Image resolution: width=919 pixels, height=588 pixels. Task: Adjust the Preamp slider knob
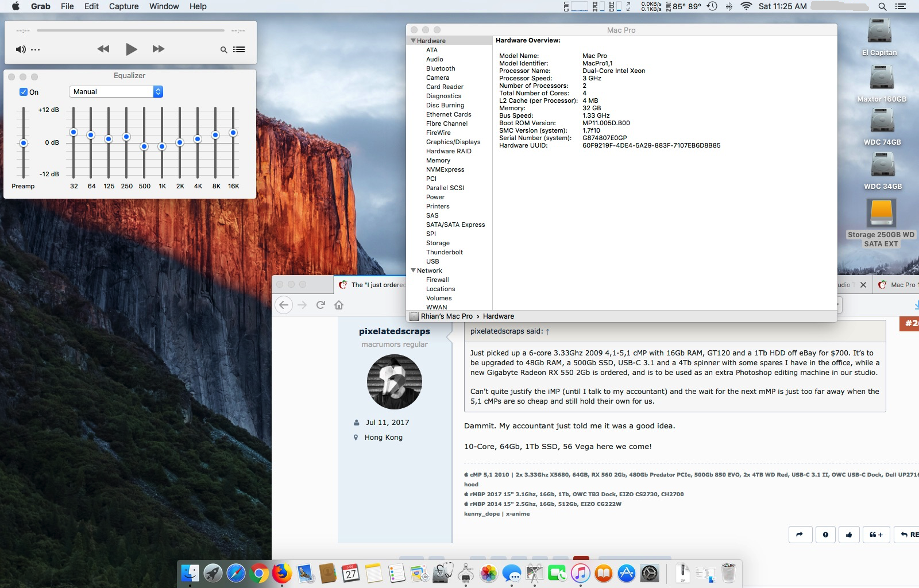pos(24,143)
